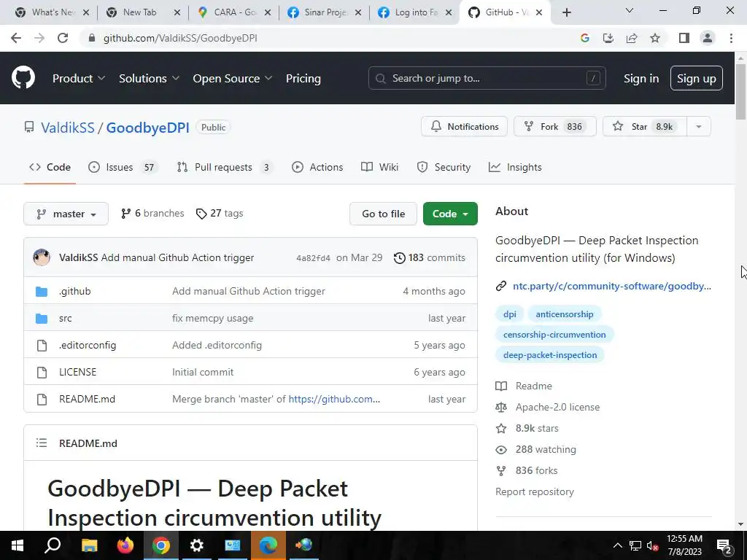
Task: Click the Sign in link
Action: point(641,79)
